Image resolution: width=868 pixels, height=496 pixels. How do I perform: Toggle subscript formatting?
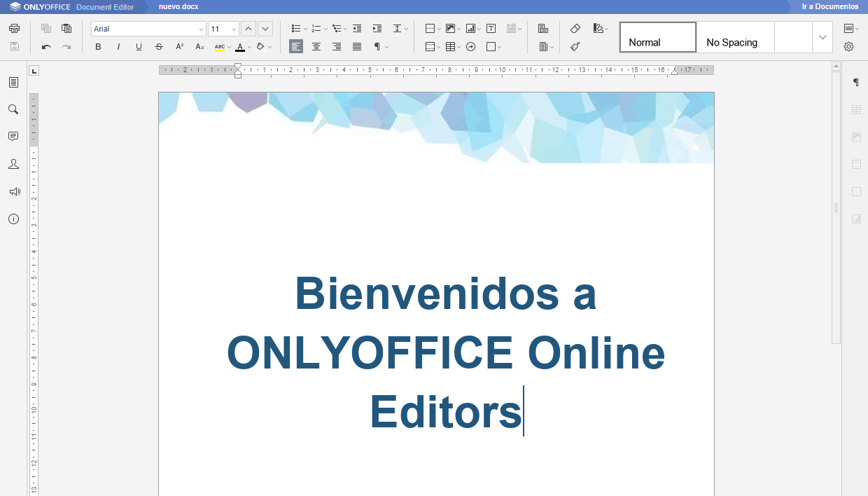point(199,47)
